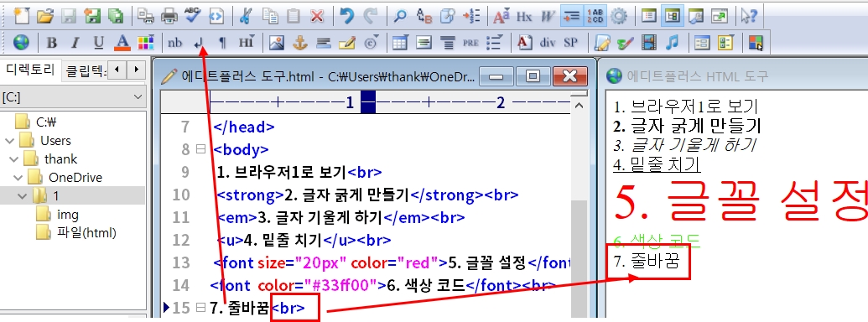Open a file with the folder icon
868x322 pixels.
point(44,16)
